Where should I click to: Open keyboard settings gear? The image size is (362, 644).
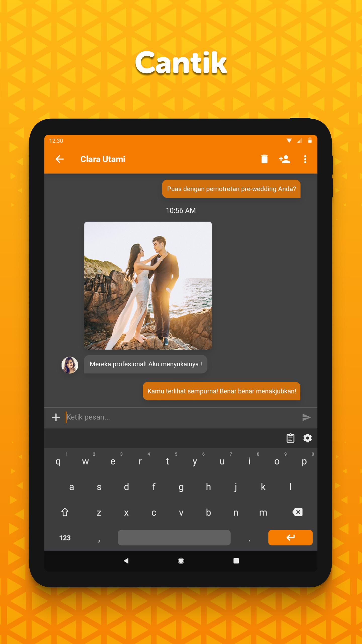pyautogui.click(x=307, y=438)
